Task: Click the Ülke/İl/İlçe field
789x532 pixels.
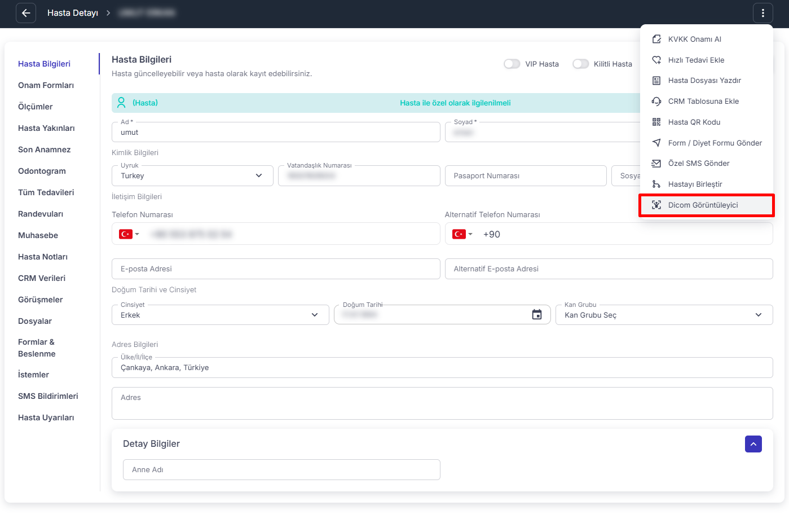Action: tap(442, 368)
